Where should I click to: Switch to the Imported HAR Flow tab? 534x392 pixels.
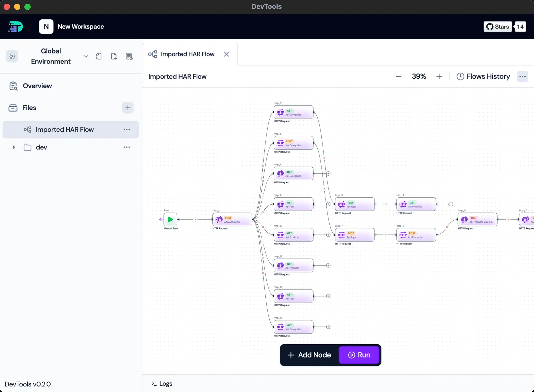coord(187,54)
